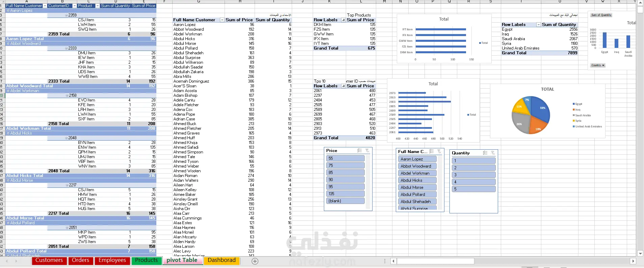Choose quantity 4 in the Quantity slicer
This screenshot has height=268, width=644.
click(474, 182)
